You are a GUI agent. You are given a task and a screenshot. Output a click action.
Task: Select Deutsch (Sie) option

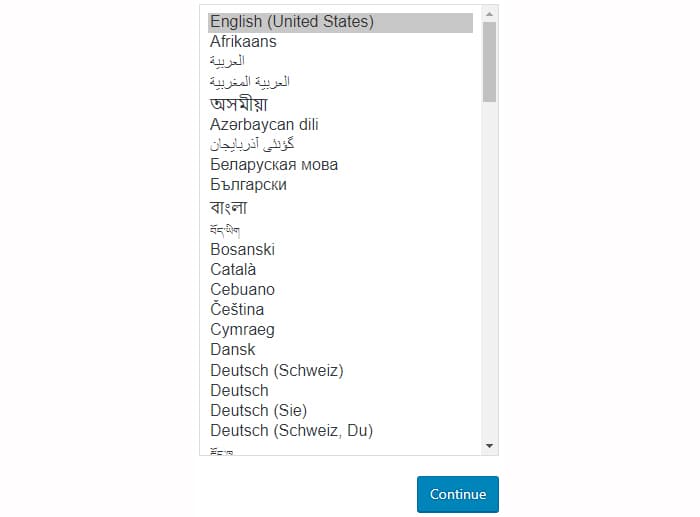(x=340, y=410)
